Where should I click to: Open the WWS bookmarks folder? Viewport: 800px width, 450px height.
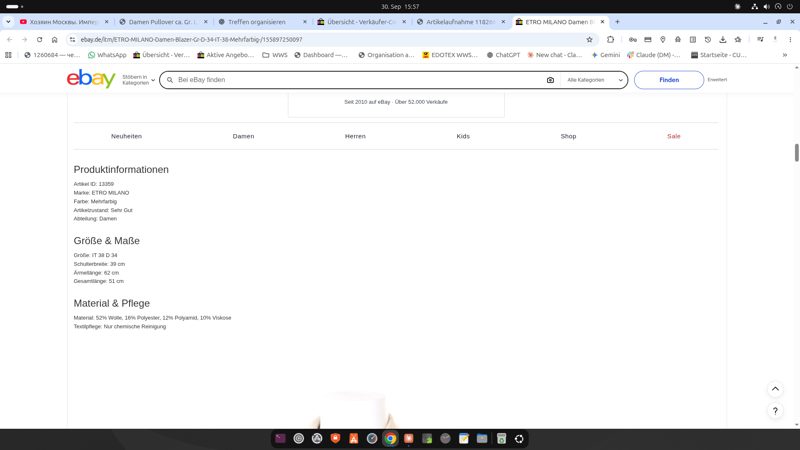274,55
